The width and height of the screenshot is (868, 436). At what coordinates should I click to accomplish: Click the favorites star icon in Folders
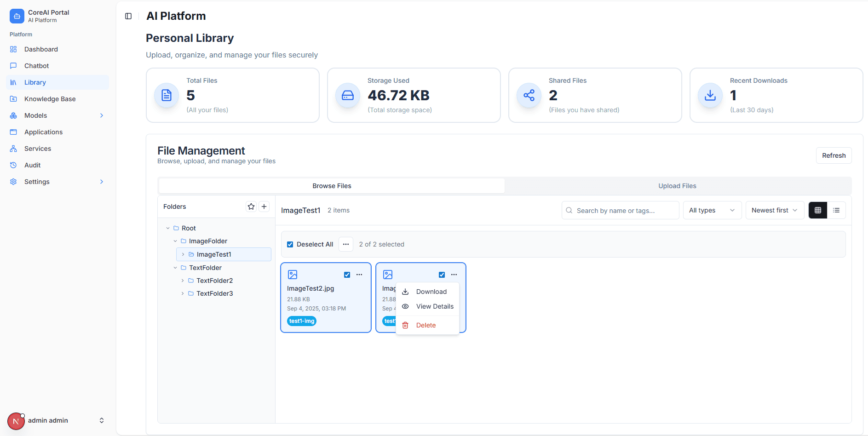(x=251, y=207)
